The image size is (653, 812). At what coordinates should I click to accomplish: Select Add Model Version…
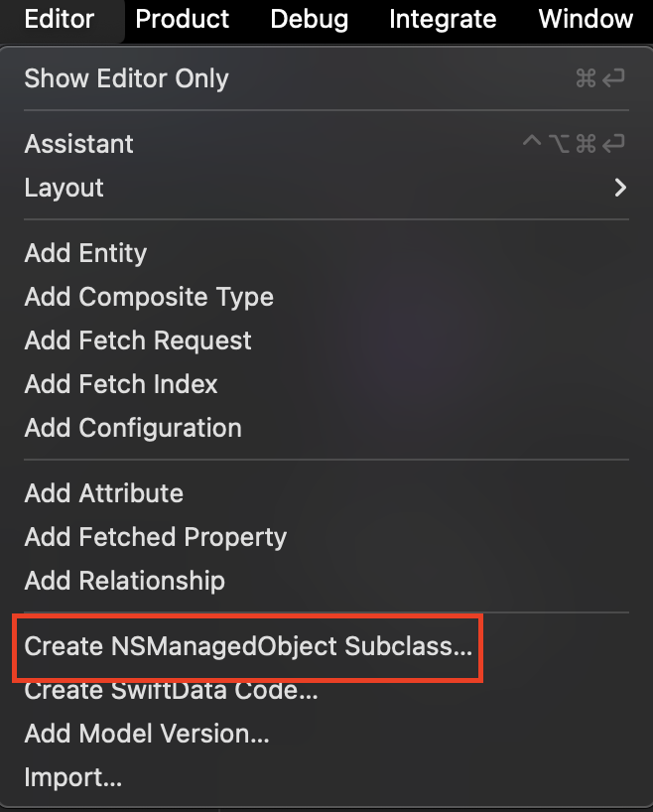pyautogui.click(x=147, y=735)
